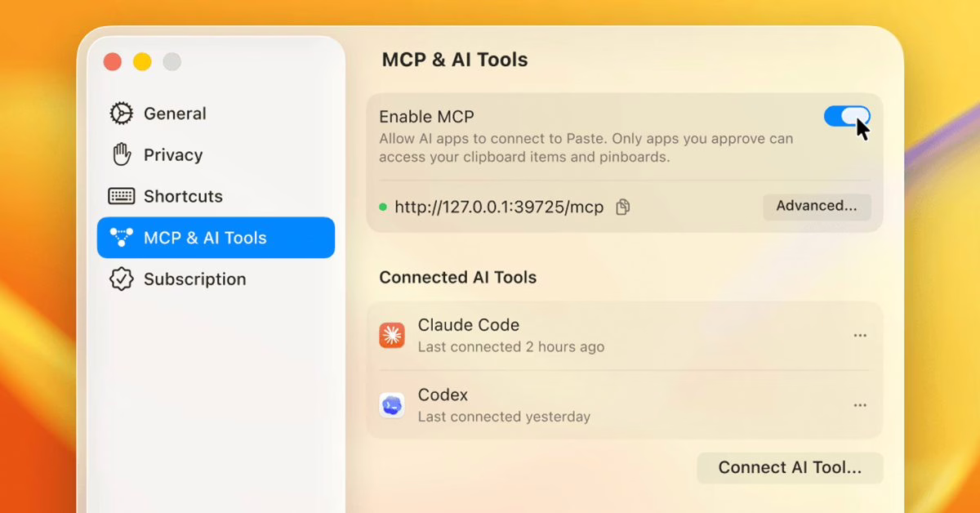Click the Connected AI Tools heading

[x=458, y=278]
